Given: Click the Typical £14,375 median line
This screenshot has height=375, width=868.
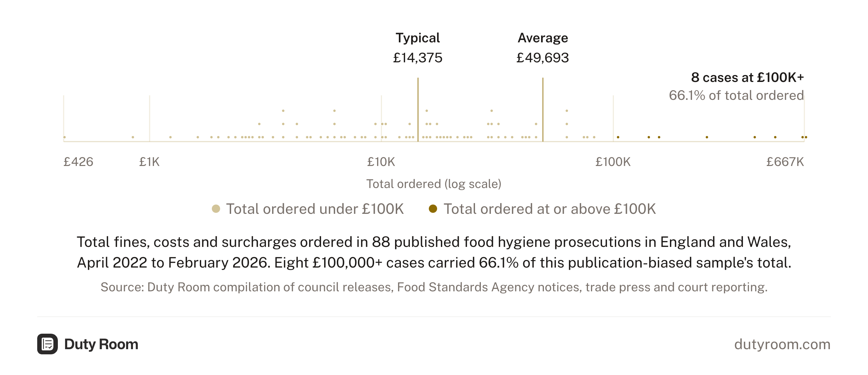Looking at the screenshot, I should pos(418,110).
